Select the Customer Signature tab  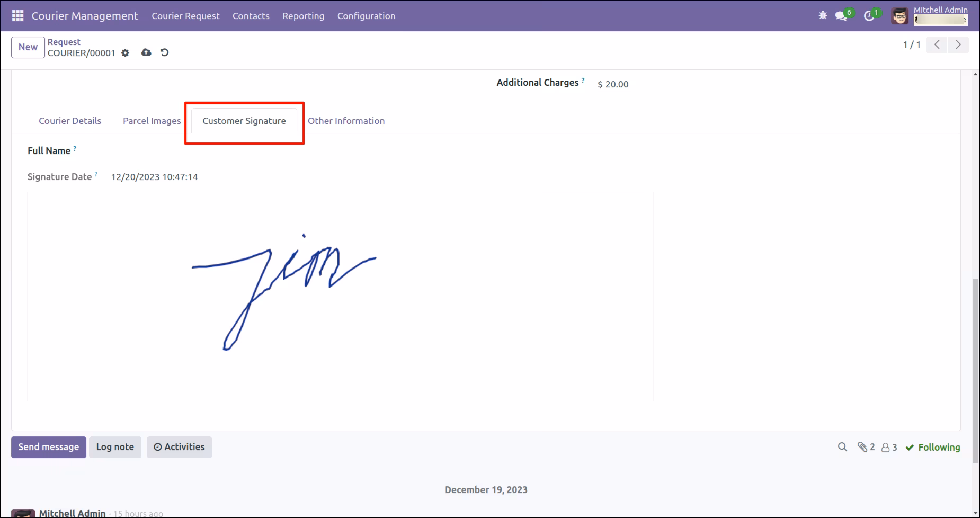(x=244, y=121)
